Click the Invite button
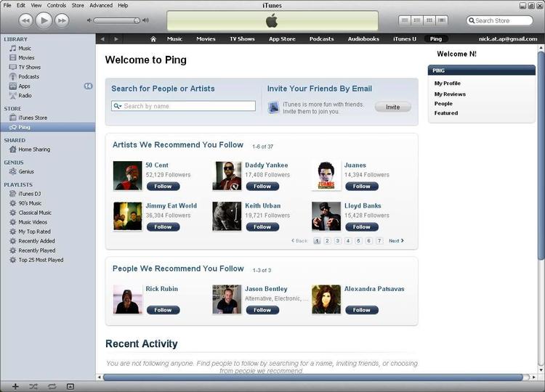This screenshot has height=392, width=545. tap(392, 107)
